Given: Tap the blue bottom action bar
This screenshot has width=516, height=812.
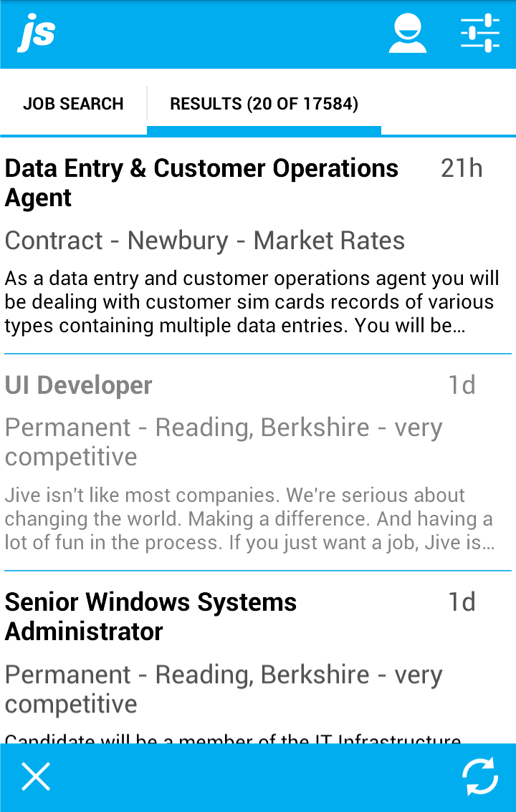Looking at the screenshot, I should tap(258, 778).
